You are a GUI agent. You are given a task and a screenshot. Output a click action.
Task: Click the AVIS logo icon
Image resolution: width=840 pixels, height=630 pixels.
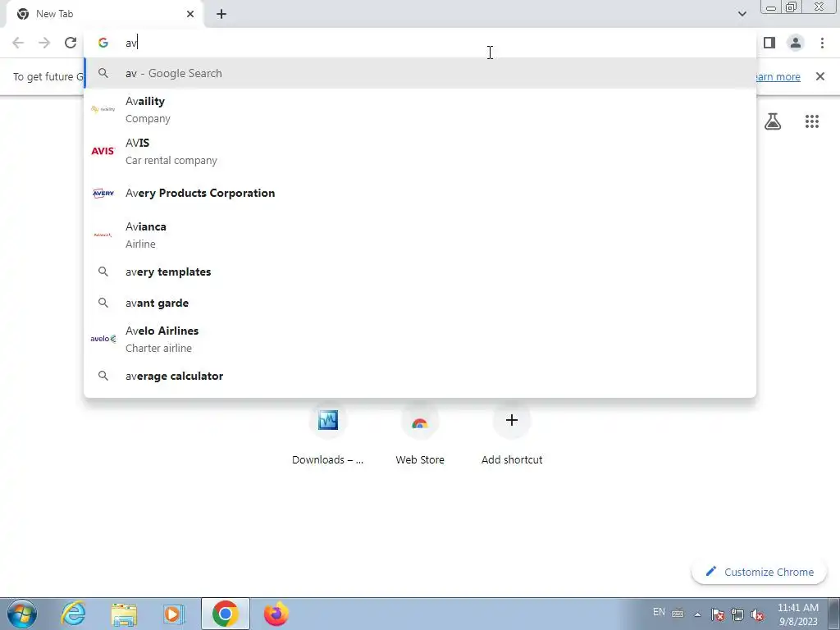[x=103, y=151]
